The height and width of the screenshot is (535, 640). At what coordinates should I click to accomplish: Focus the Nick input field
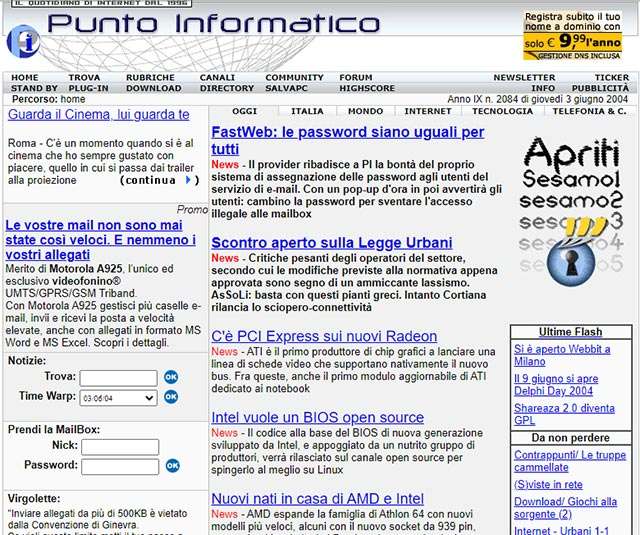[x=118, y=445]
